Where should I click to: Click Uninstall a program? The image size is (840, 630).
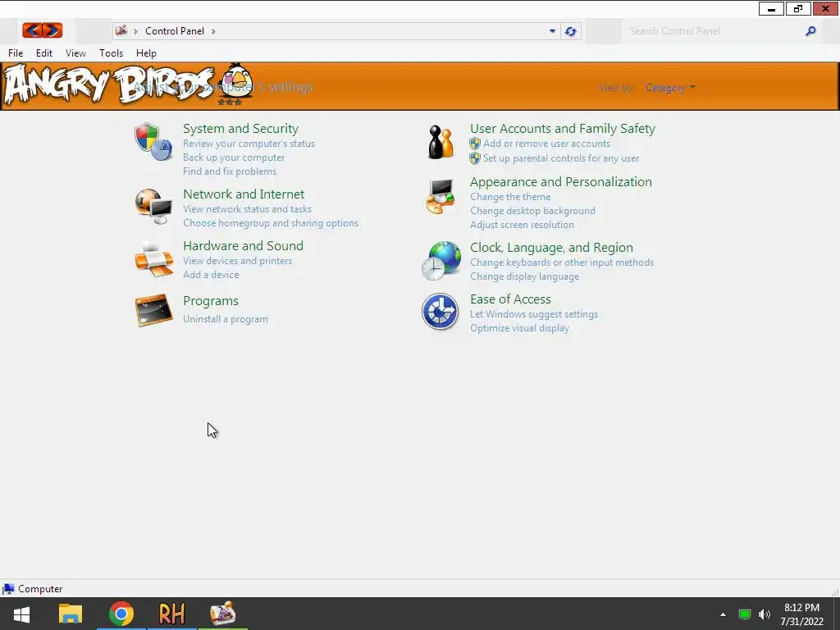[x=225, y=319]
